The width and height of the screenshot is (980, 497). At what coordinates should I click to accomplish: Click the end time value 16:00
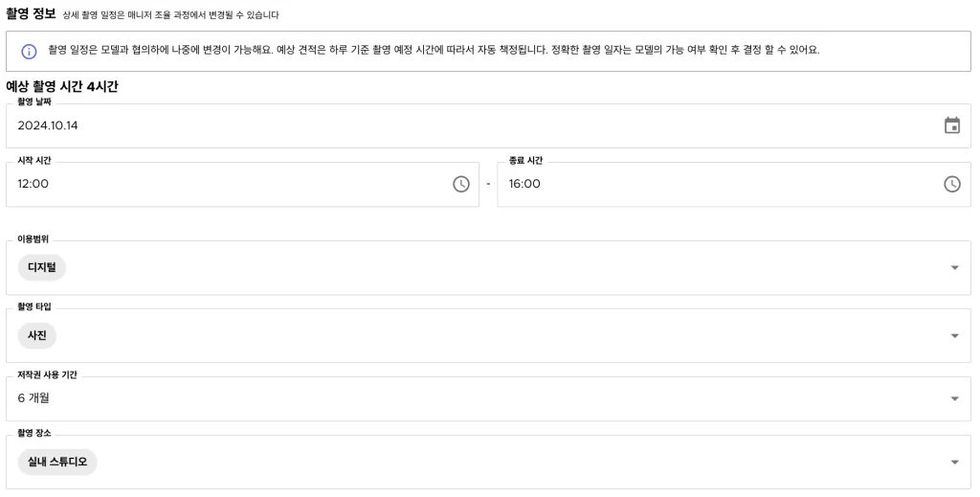pyautogui.click(x=524, y=184)
